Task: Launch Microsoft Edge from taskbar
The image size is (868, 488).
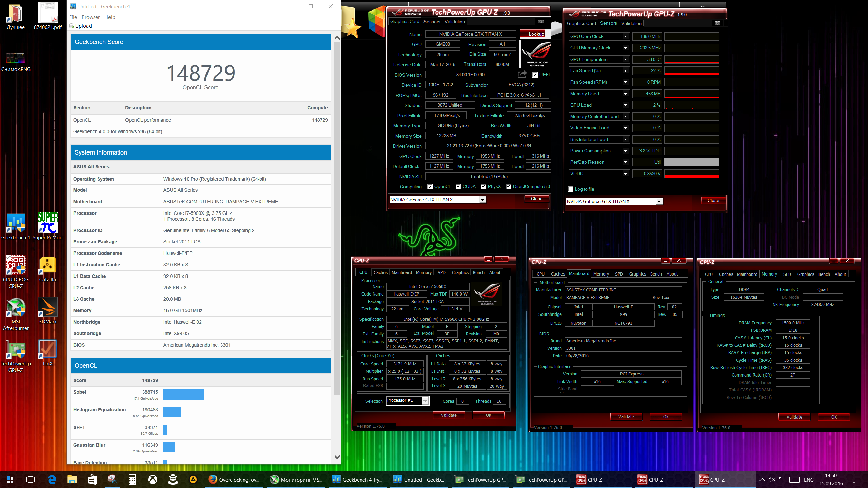Action: [52, 480]
